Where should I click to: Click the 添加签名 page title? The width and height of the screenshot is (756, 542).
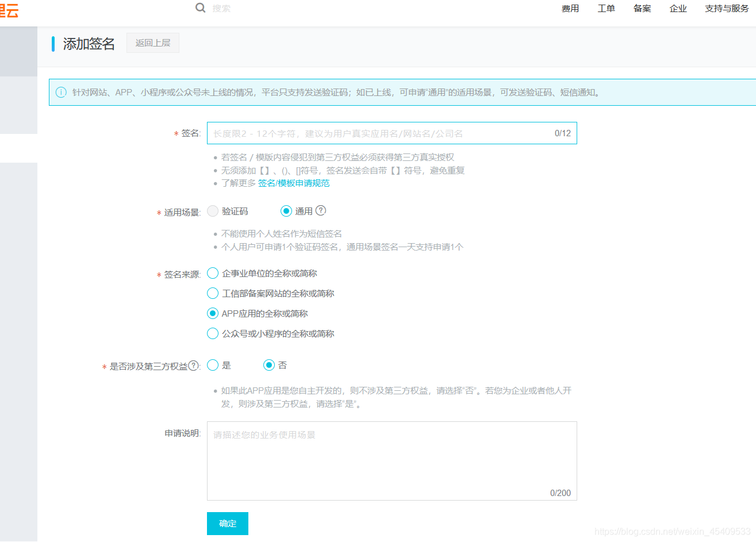click(x=89, y=44)
